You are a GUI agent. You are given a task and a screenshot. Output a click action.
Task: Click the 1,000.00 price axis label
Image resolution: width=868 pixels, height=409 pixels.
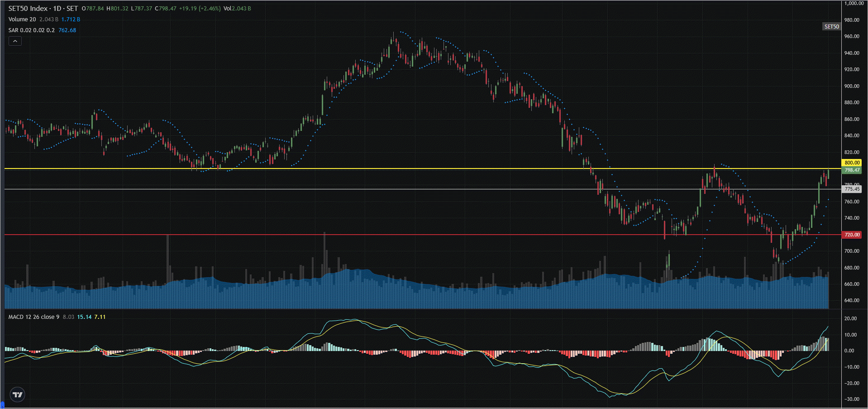854,3
